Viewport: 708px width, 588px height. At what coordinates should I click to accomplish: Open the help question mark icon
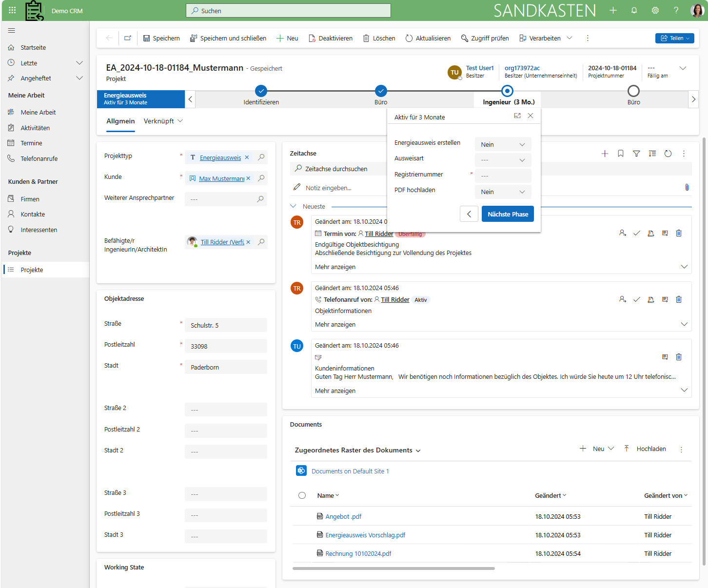coord(676,10)
